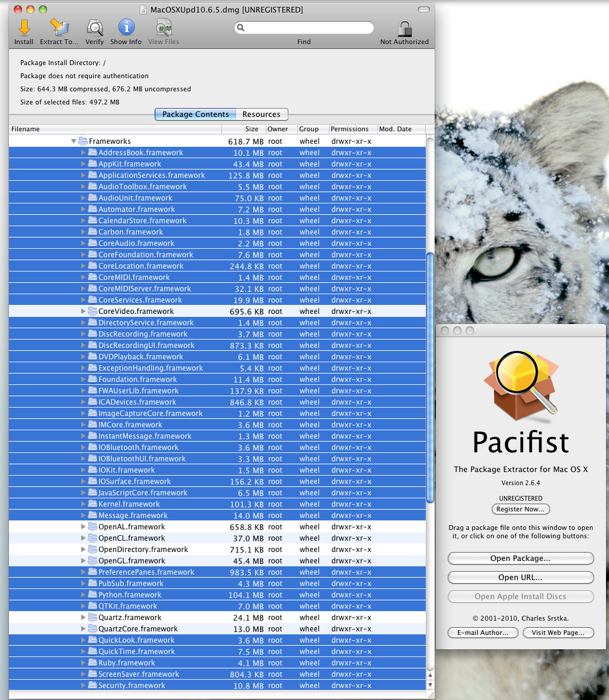Click the document icon in window title
The height and width of the screenshot is (700, 609).
tap(143, 10)
